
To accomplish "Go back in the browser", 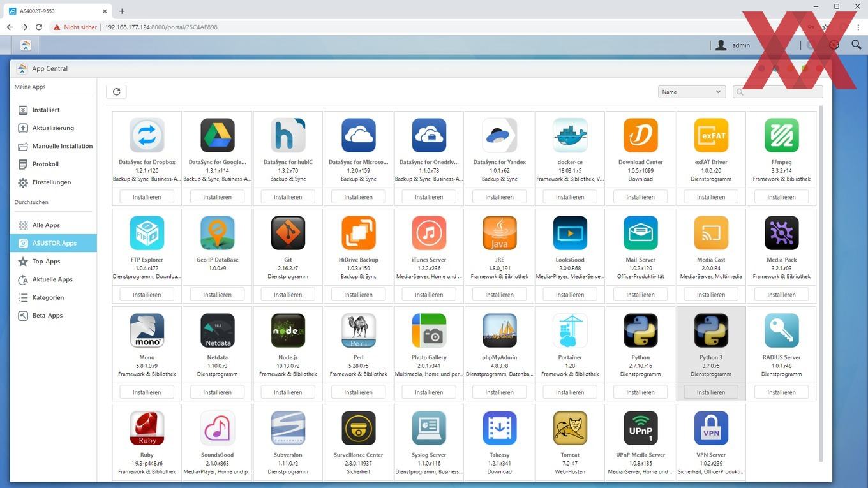I will click(x=10, y=27).
